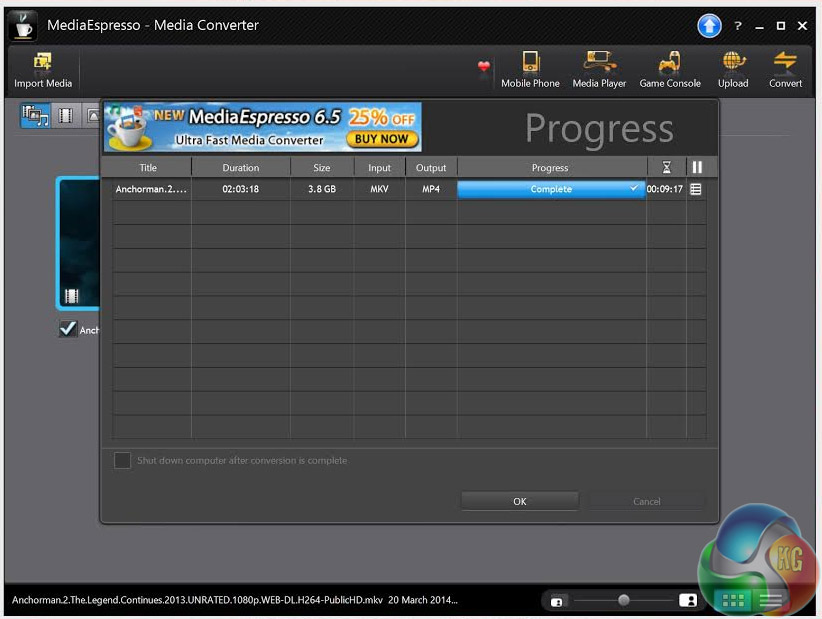Click the MediaEspresso 6.5 Buy Now banner
Viewport: 822px width, 619px height.
coord(263,127)
